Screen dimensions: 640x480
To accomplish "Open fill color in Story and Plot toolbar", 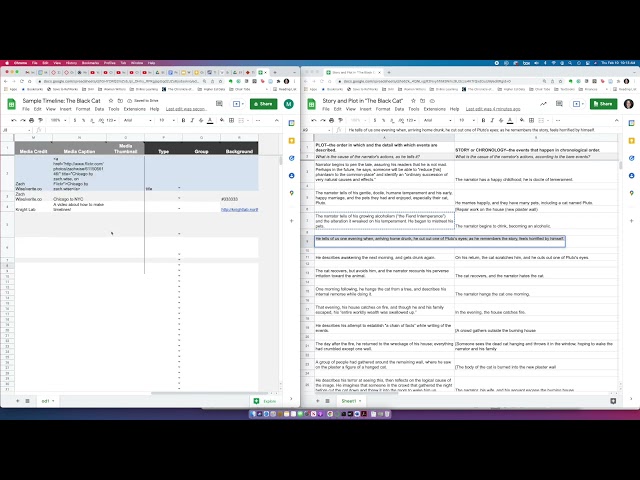I will click(522, 120).
